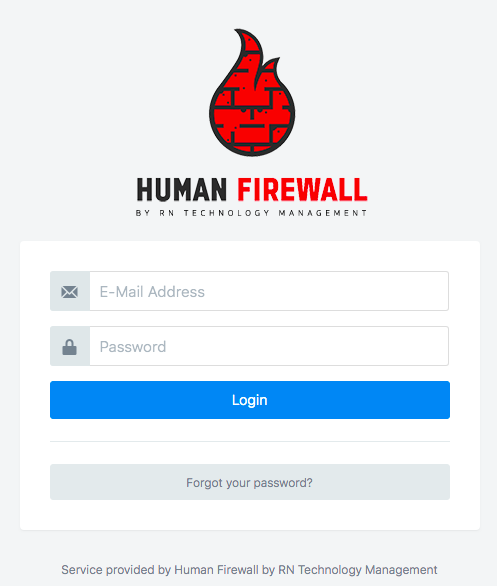
Task: Click the RN Technology Management text in the footer
Action: click(358, 570)
